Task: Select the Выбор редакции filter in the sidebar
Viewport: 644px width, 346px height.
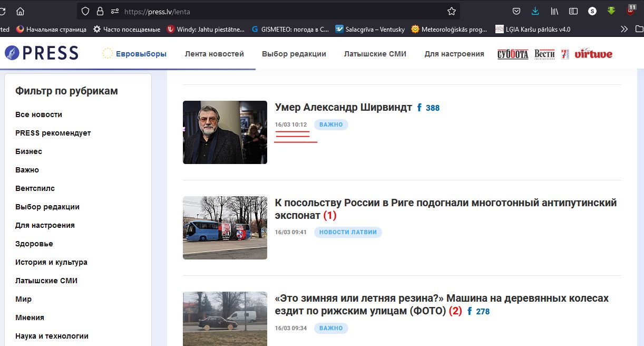Action: coord(47,207)
